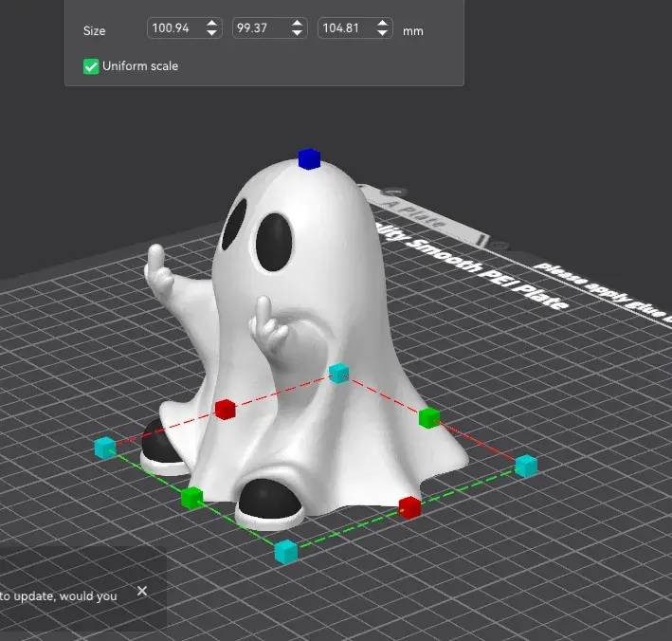This screenshot has width=672, height=641.
Task: Grab the leftmost cyan corner scale handle
Action: pos(104,448)
